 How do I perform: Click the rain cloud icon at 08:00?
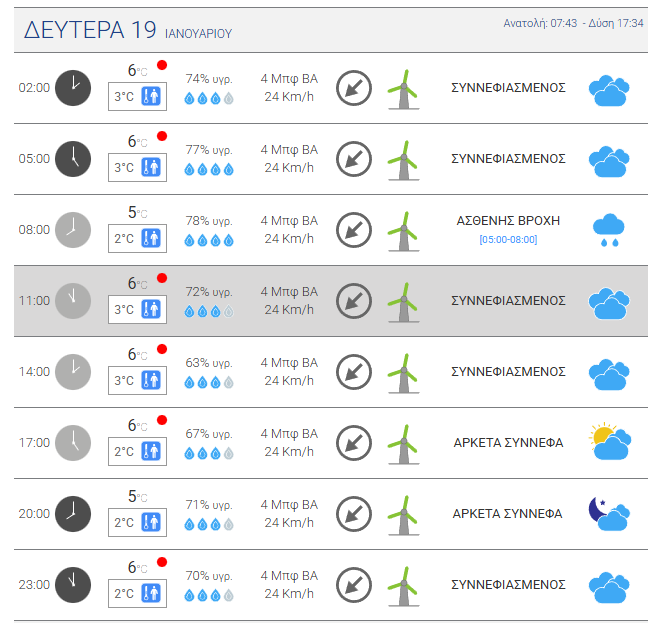click(x=608, y=230)
